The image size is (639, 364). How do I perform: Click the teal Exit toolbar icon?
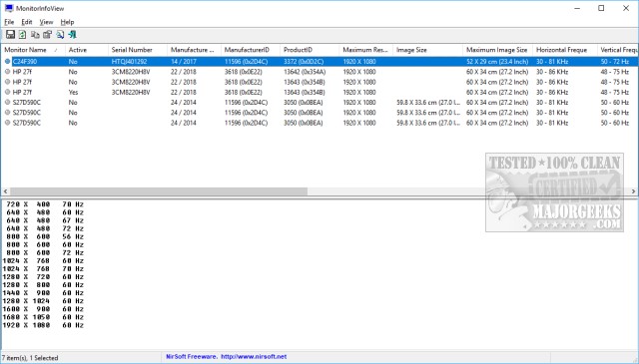tap(73, 35)
